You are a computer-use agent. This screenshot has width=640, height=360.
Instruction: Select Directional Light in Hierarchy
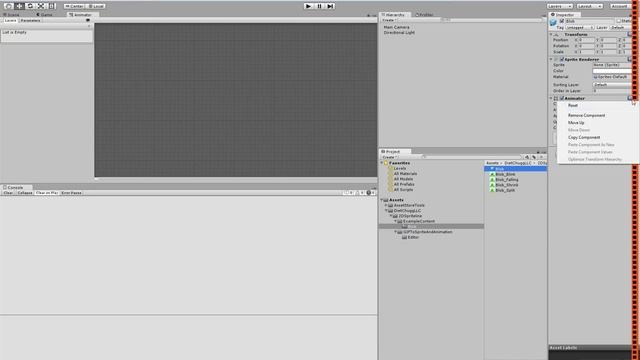(x=399, y=33)
